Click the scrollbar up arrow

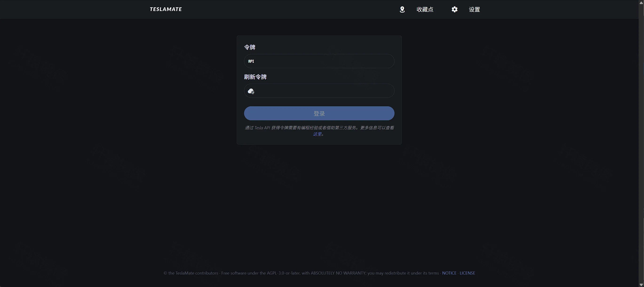641,3
